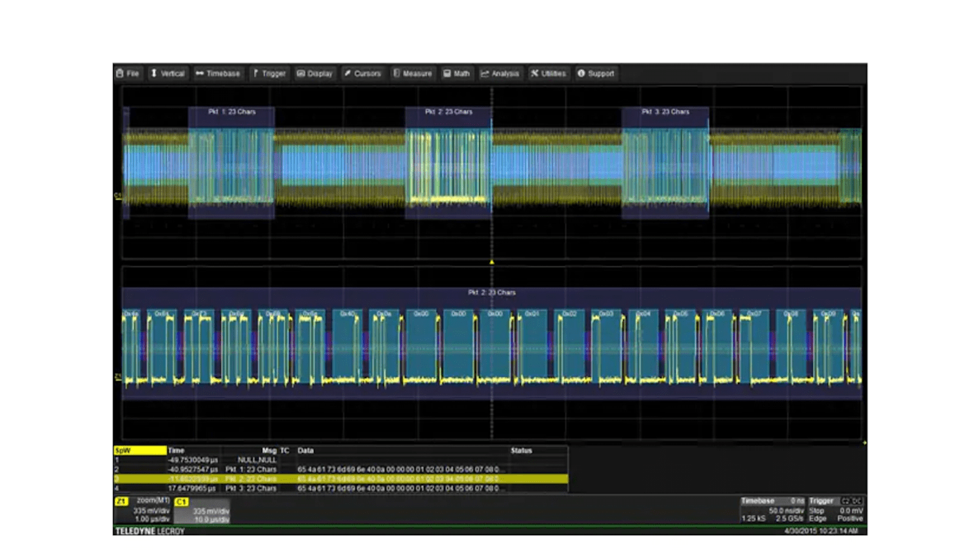This screenshot has height=551, width=980.
Task: Open the Timebase descriptor box
Action: [x=772, y=510]
